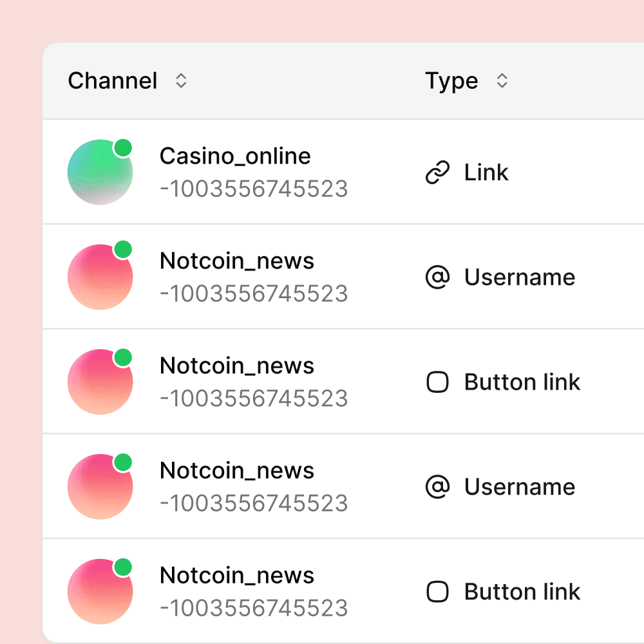Click the Link chain icon on Casino_online row
Viewport: 644px width, 644px height.
[x=438, y=172]
